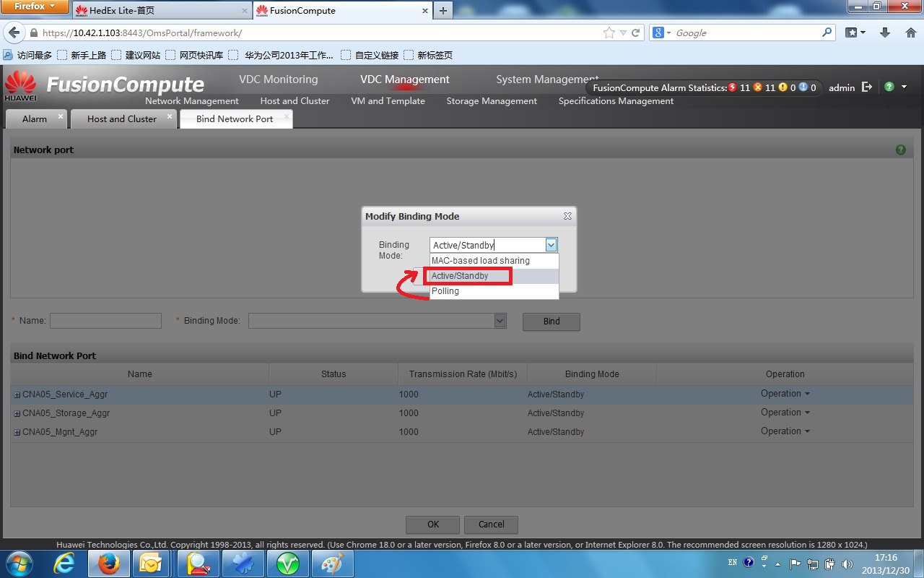Open the Operation menu for CNA05_Storage_Aggr
Image resolution: width=924 pixels, height=578 pixels.
coord(785,413)
